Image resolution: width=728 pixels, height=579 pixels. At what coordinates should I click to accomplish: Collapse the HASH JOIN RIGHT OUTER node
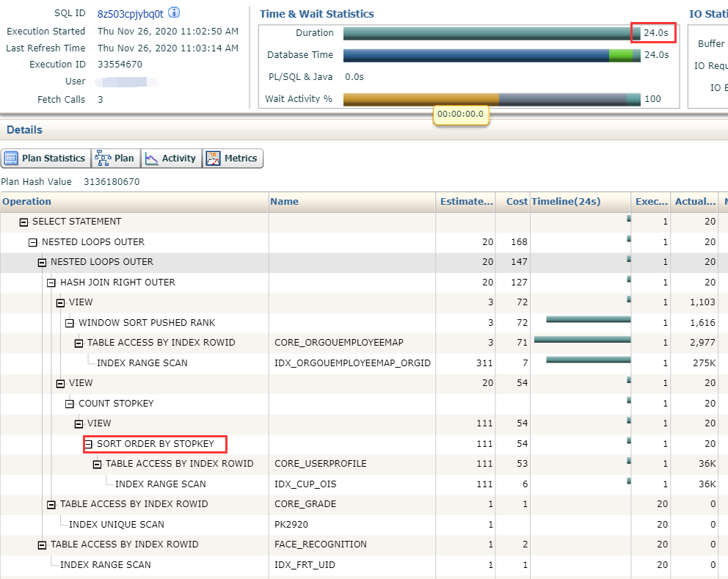tap(51, 283)
